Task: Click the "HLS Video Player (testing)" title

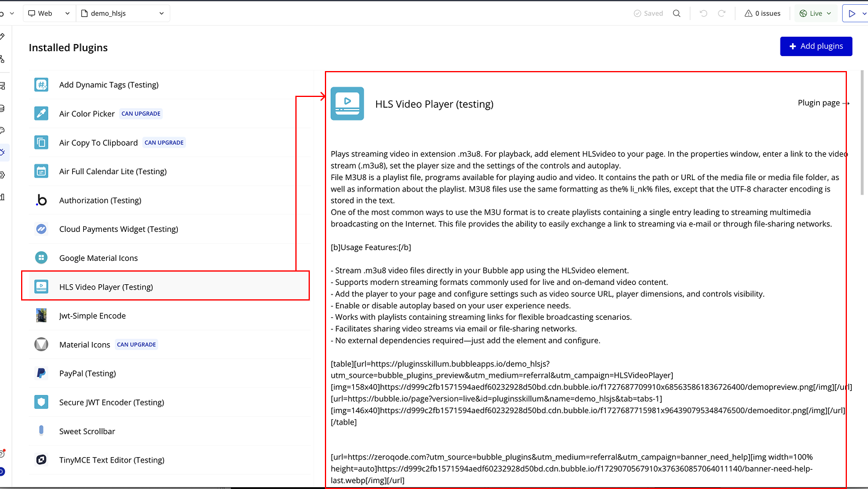Action: [x=434, y=104]
